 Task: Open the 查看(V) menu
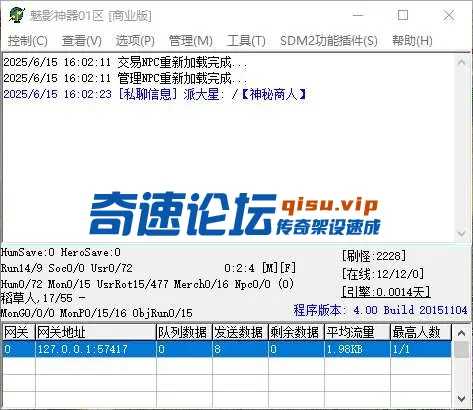[82, 41]
